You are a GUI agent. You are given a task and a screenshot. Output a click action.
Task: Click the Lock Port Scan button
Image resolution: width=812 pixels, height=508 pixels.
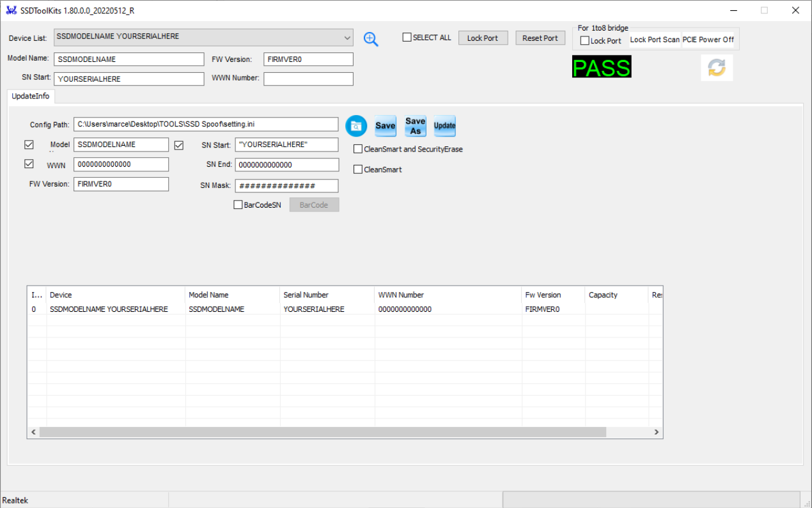tap(655, 40)
